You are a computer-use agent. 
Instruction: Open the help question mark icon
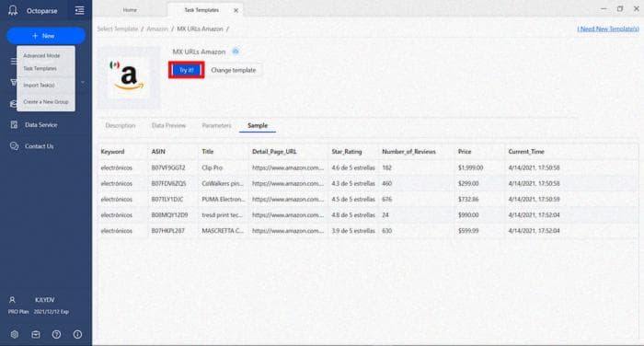[57, 334]
